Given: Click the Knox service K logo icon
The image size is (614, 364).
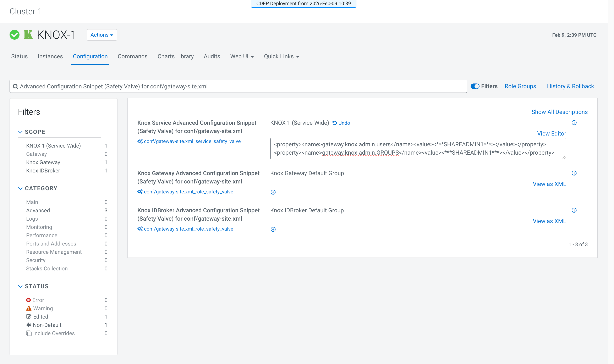Looking at the screenshot, I should click(x=28, y=35).
